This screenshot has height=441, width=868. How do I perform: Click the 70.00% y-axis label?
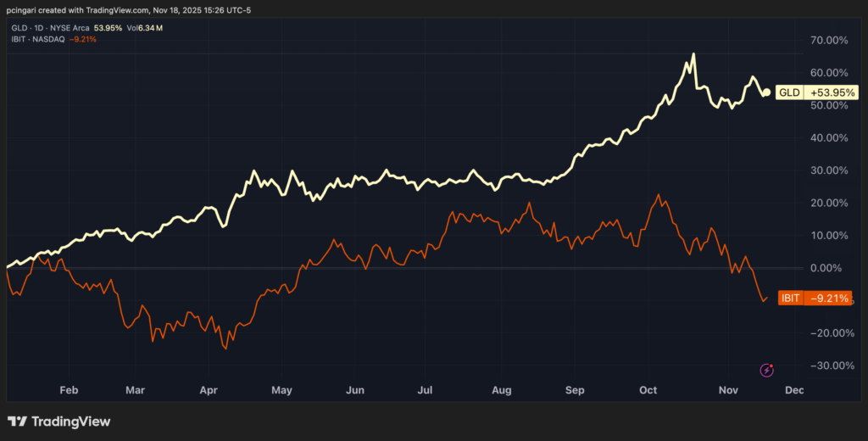coord(832,41)
